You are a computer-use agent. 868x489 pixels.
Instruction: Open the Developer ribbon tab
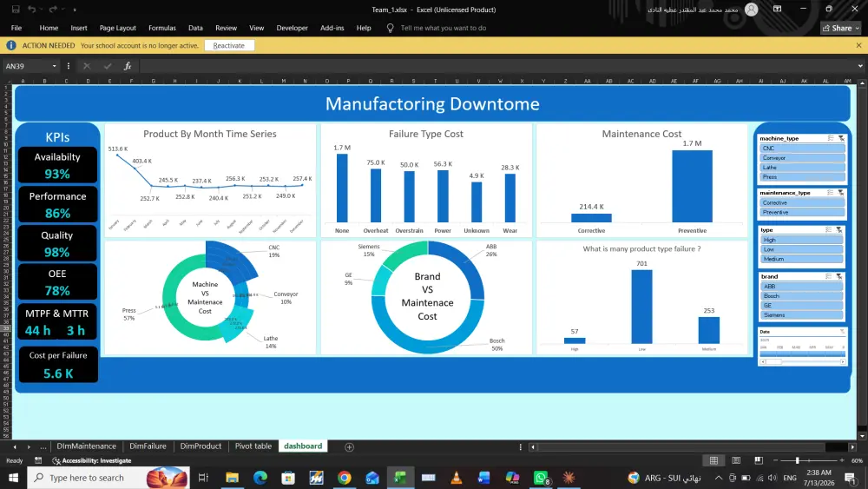292,28
